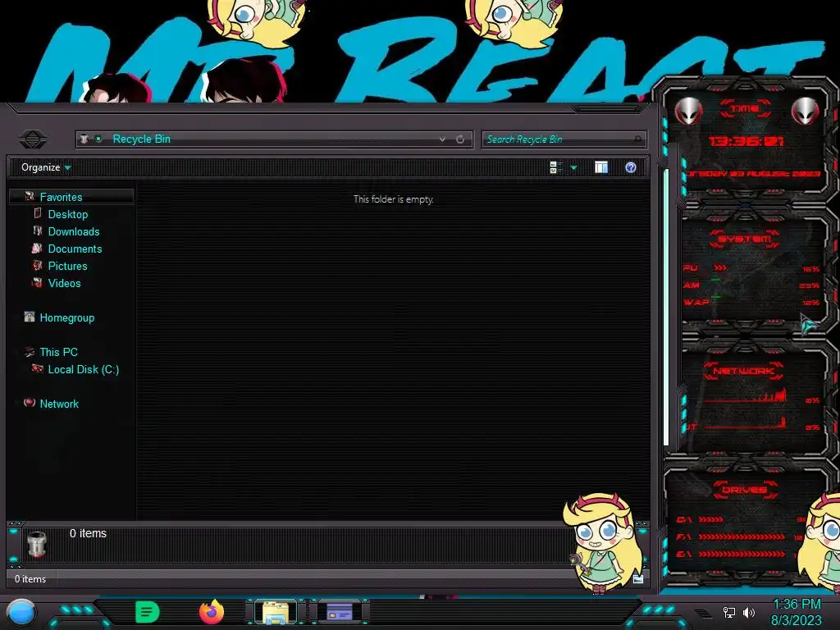Click the NETWORK gadget header

click(744, 371)
